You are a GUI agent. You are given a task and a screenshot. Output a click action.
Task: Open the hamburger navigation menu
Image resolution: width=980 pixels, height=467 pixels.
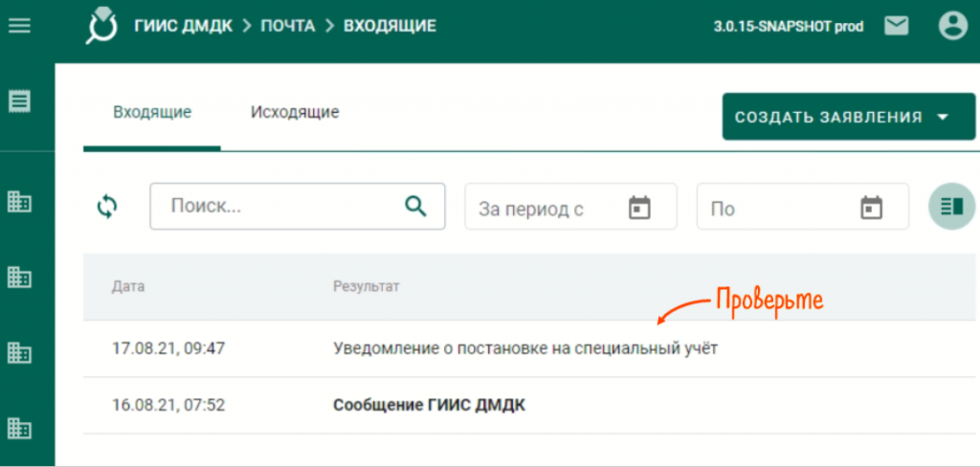pyautogui.click(x=19, y=26)
